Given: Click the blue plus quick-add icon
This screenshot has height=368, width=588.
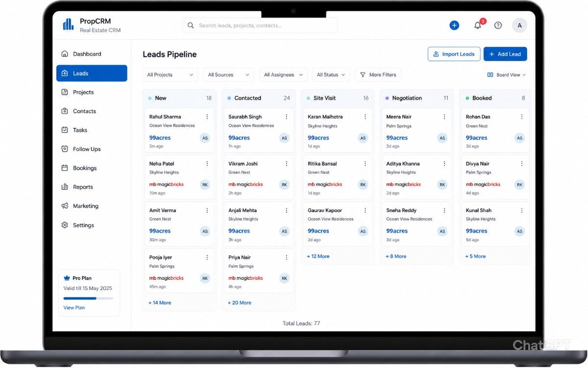Looking at the screenshot, I should [x=454, y=25].
